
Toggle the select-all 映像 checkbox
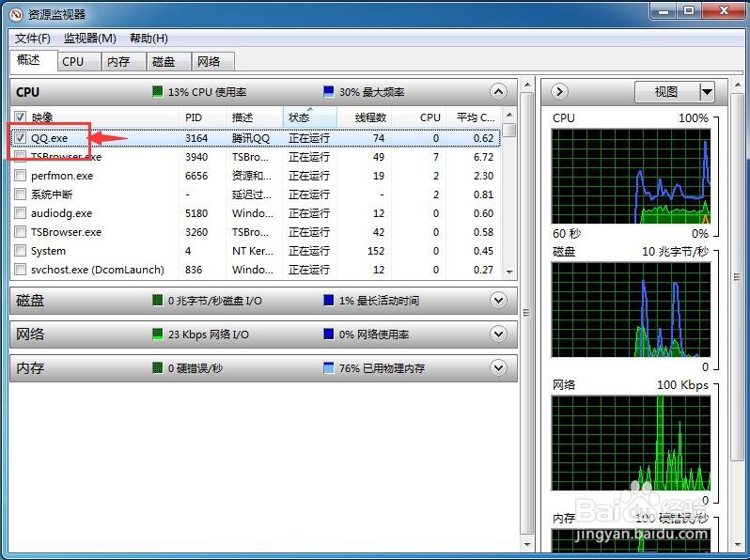[x=20, y=117]
